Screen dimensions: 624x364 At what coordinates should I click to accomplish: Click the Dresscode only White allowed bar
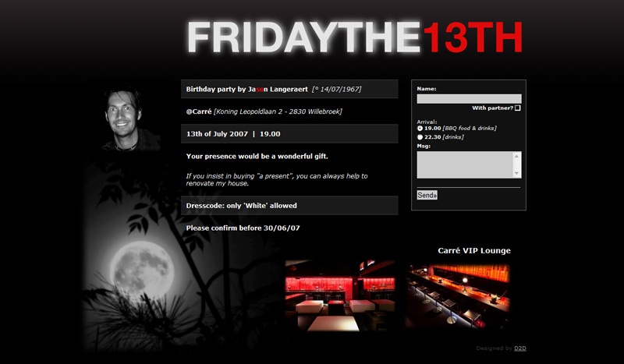(289, 206)
